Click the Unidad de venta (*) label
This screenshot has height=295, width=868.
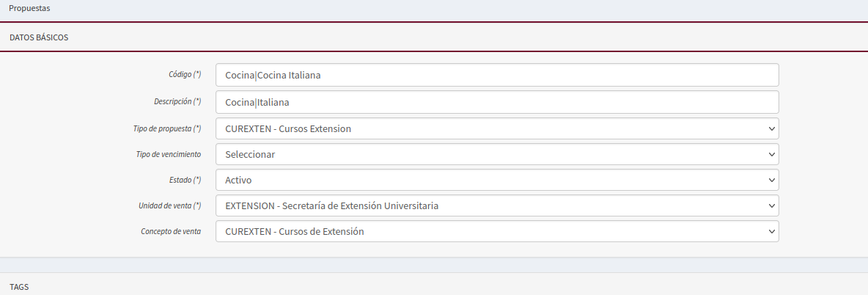coord(169,205)
